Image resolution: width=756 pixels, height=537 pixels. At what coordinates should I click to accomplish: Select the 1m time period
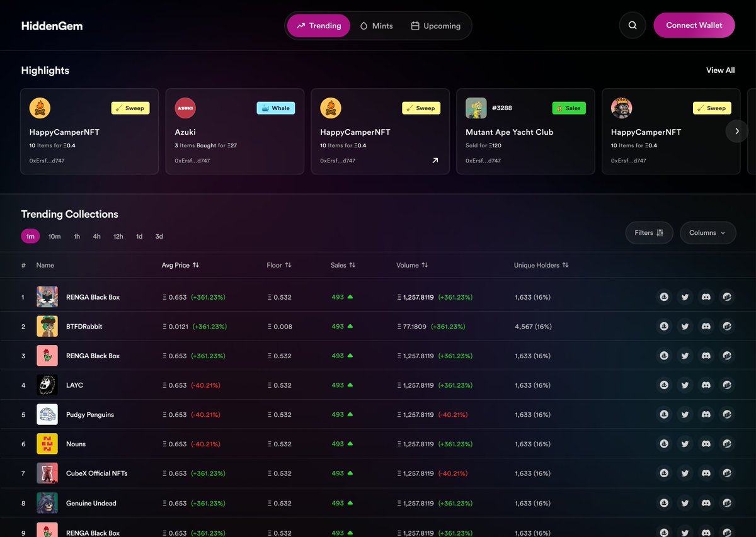point(30,236)
